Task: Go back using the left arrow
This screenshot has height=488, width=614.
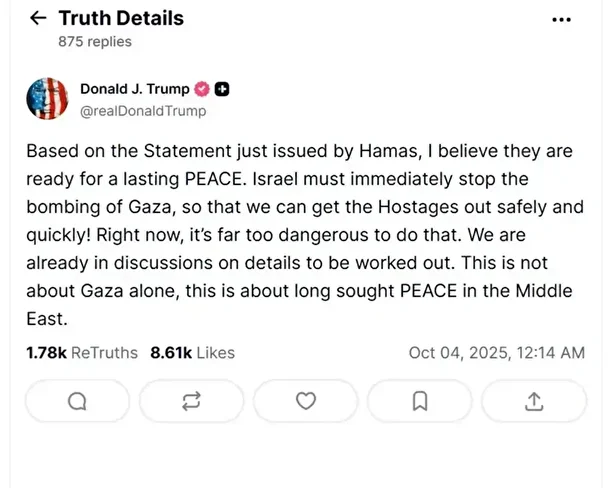Action: pos(38,19)
